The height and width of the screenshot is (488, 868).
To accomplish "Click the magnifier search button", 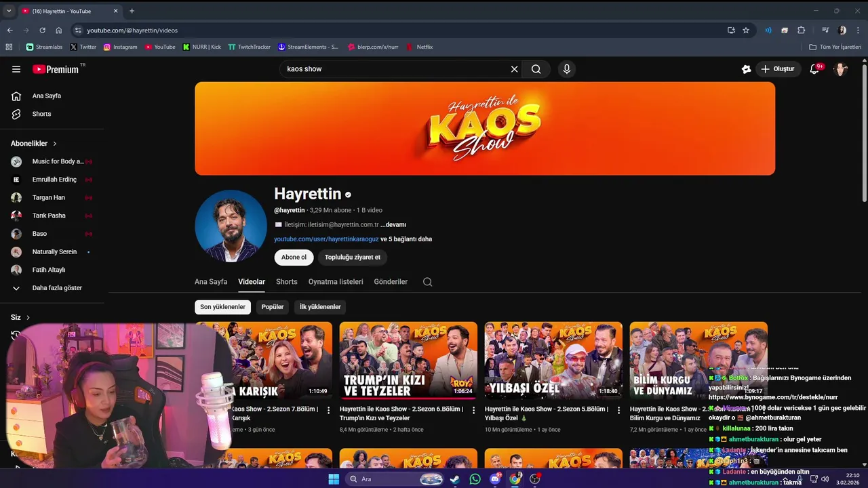I will point(536,69).
